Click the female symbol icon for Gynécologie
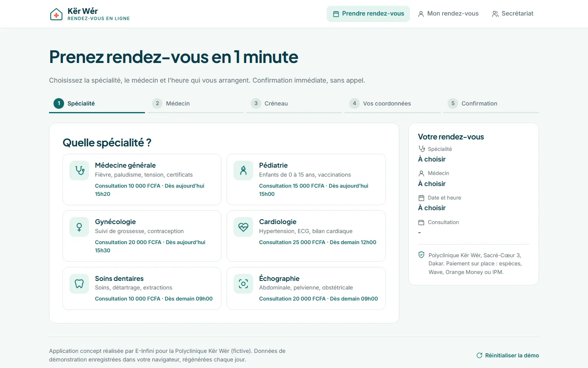The image size is (588, 368). pyautogui.click(x=79, y=227)
